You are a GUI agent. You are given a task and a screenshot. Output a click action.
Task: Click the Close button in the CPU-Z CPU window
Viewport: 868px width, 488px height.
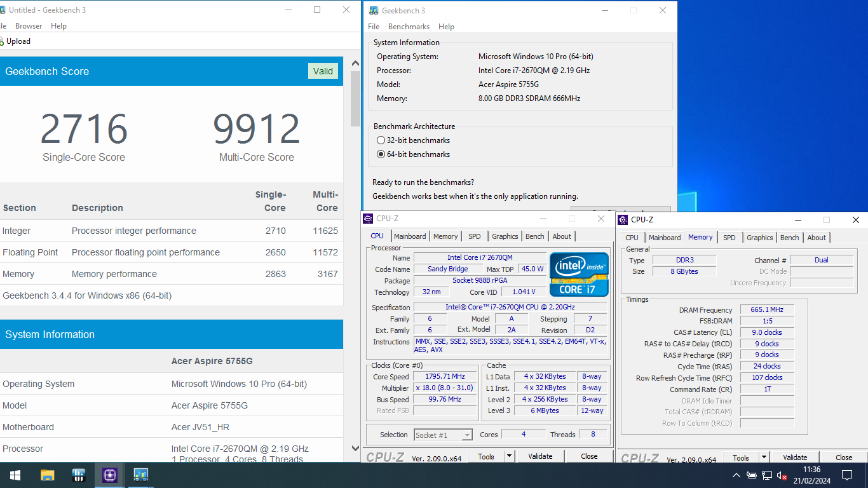589,456
